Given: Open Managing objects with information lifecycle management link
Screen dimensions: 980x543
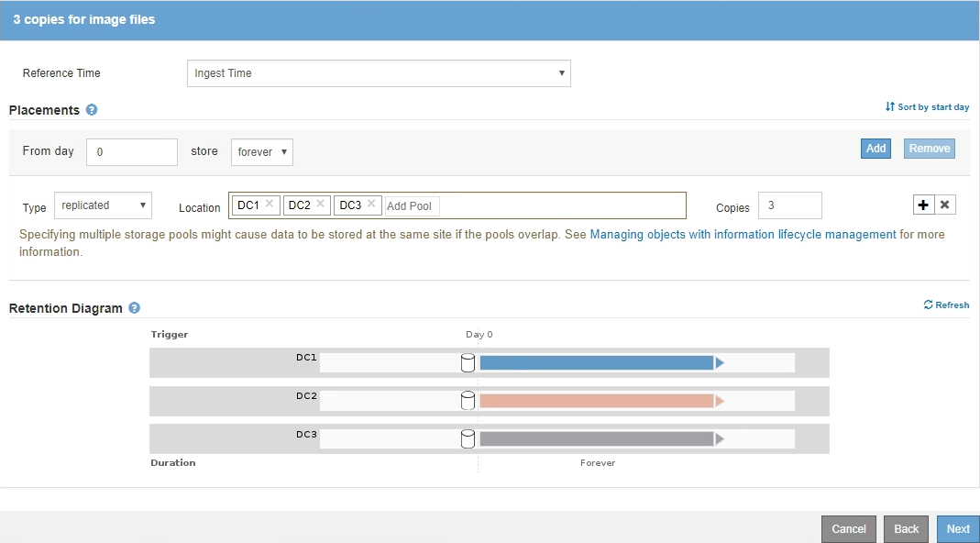Looking at the screenshot, I should click(x=743, y=235).
